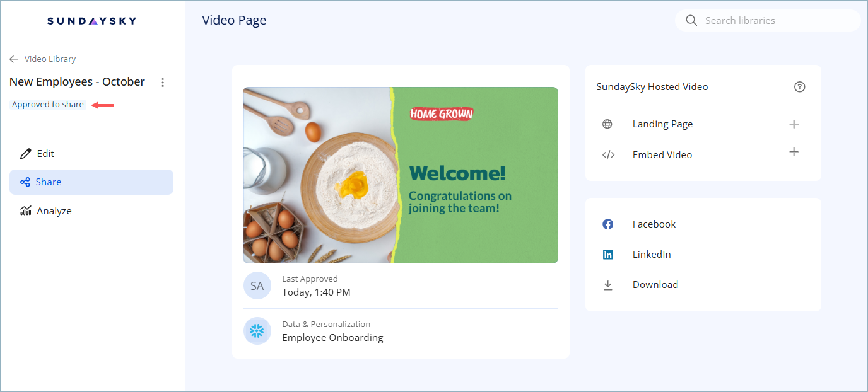
Task: Share the video to Facebook
Action: tap(654, 224)
